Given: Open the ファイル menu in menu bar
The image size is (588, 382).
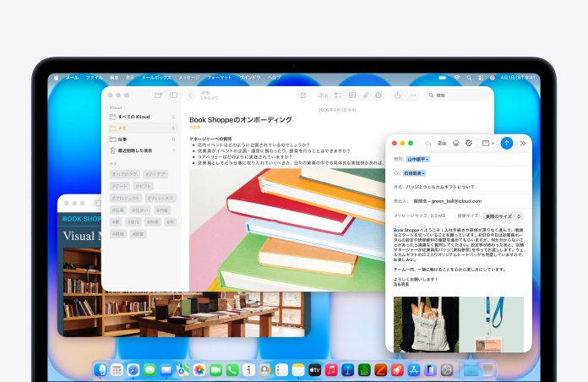Looking at the screenshot, I should click(x=94, y=77).
